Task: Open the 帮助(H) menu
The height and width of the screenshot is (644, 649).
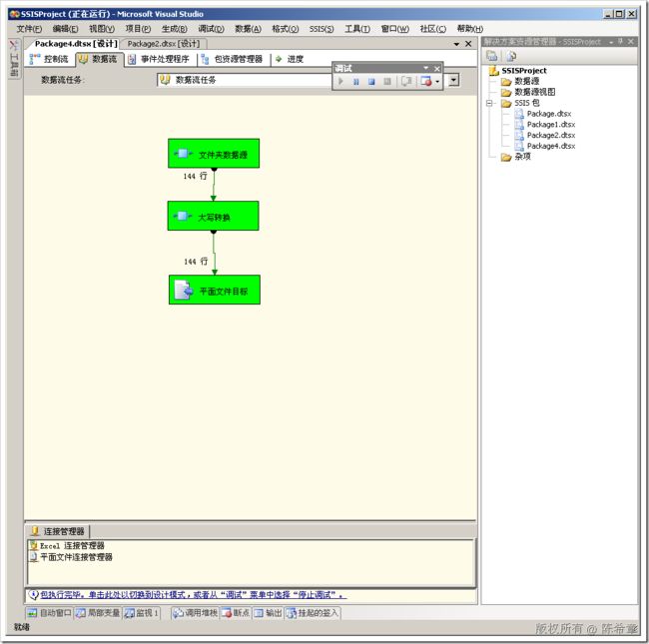Action: click(470, 29)
